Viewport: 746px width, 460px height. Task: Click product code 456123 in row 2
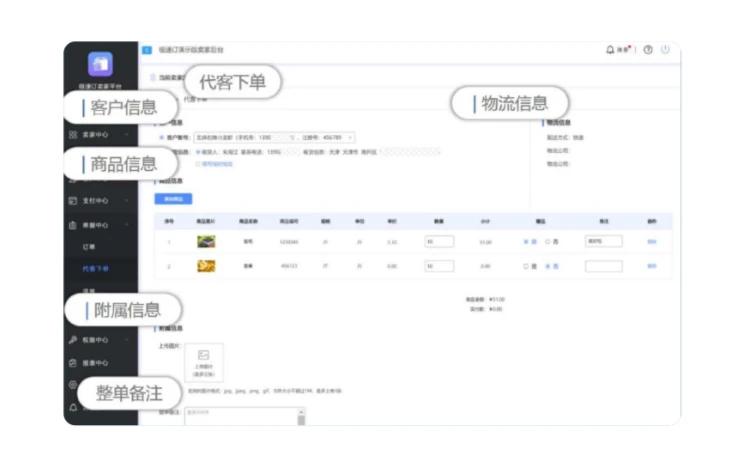pos(289,266)
